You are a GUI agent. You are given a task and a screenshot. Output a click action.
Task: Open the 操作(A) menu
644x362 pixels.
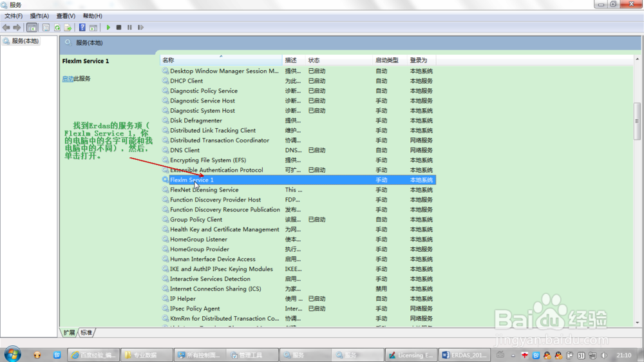pos(39,16)
